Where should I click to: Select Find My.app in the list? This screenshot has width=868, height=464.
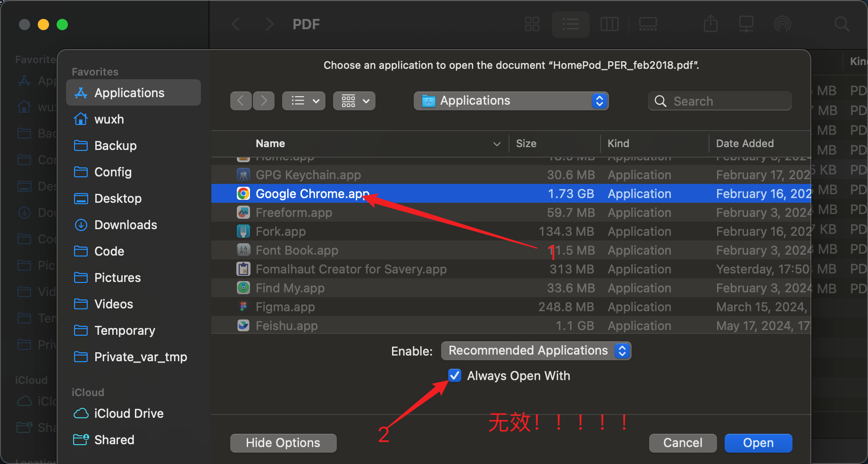tap(511, 288)
